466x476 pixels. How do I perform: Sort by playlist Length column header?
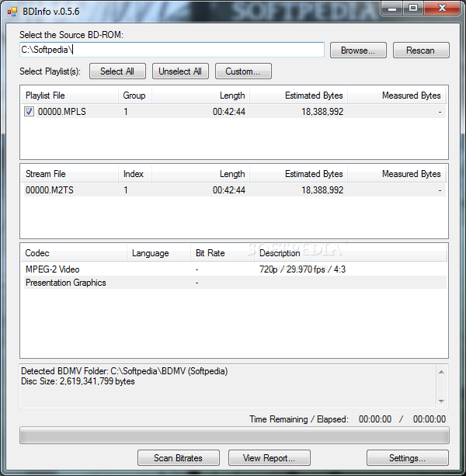[200, 96]
